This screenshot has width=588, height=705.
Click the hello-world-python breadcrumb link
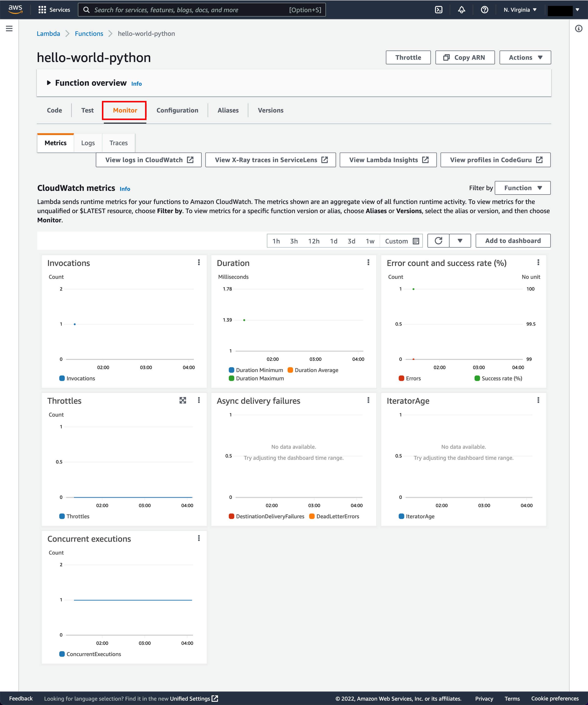[x=146, y=33]
